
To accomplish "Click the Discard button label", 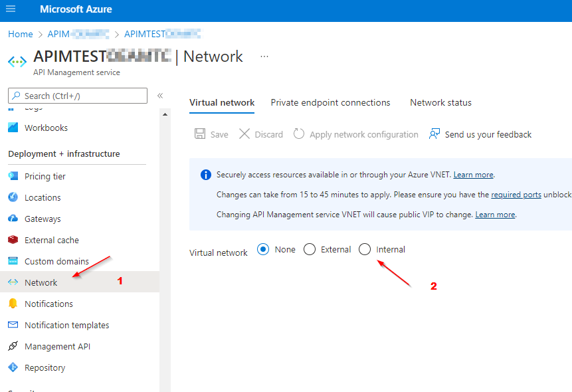I will [x=269, y=134].
